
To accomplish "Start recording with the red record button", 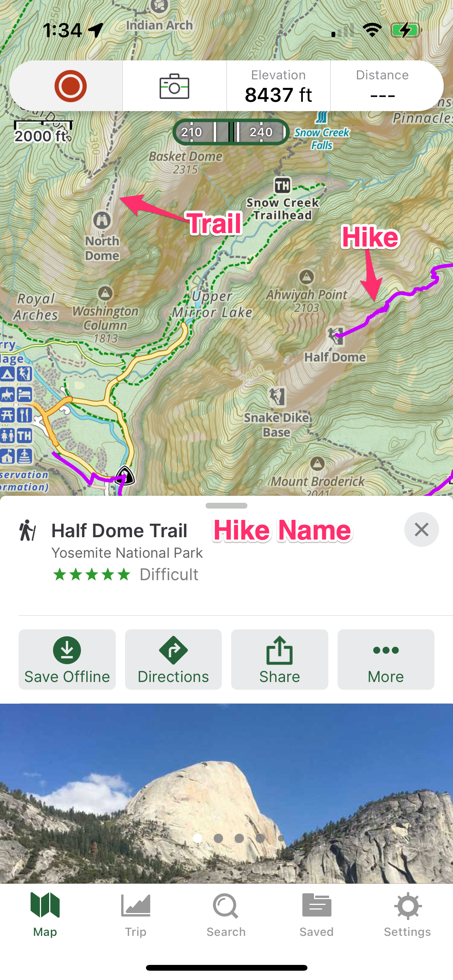I will (70, 86).
